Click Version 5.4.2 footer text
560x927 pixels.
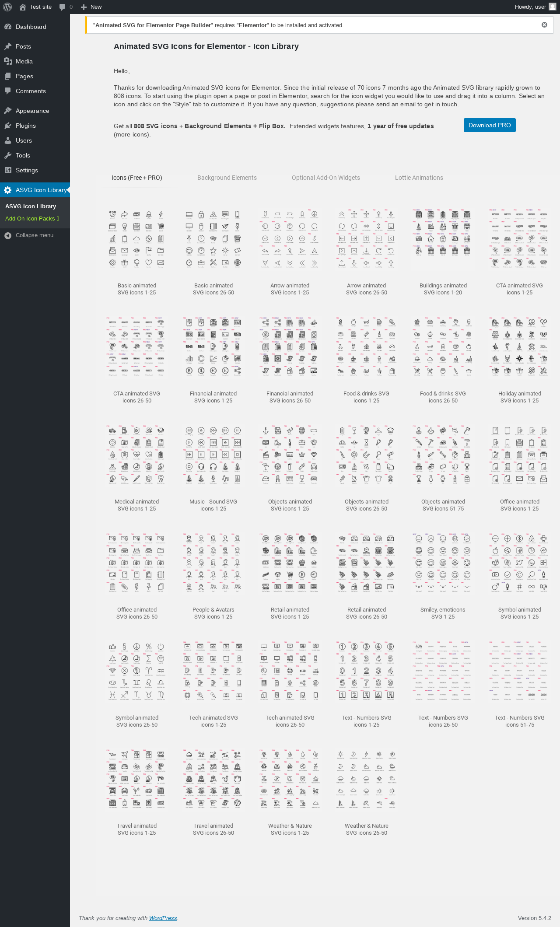535,918
